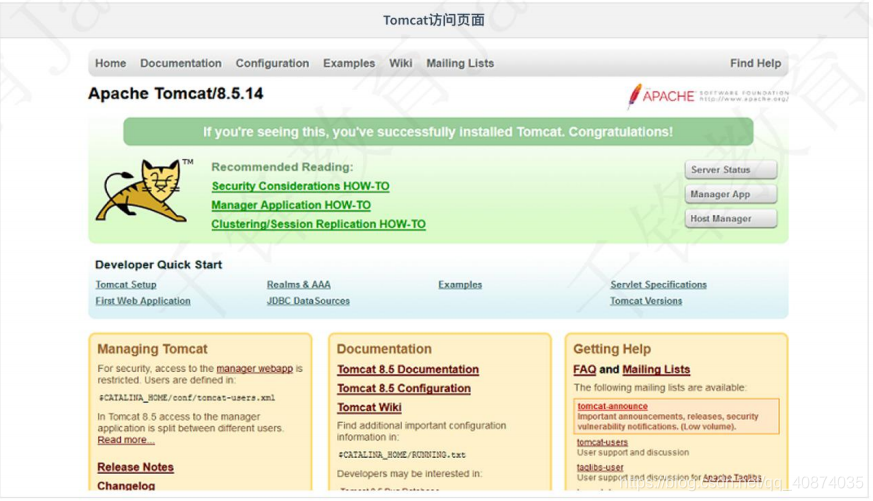The width and height of the screenshot is (873, 501).
Task: Click the Managing Tomcat heading
Action: click(x=153, y=349)
